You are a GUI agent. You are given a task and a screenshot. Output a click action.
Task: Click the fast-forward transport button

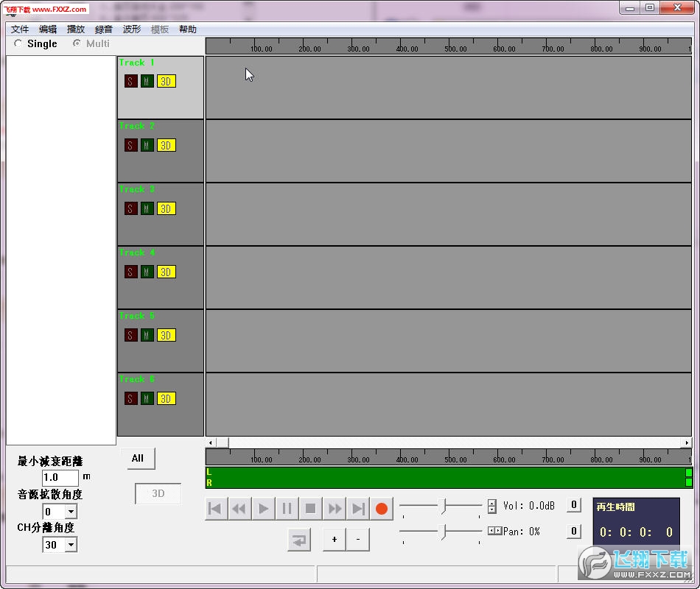(x=335, y=509)
